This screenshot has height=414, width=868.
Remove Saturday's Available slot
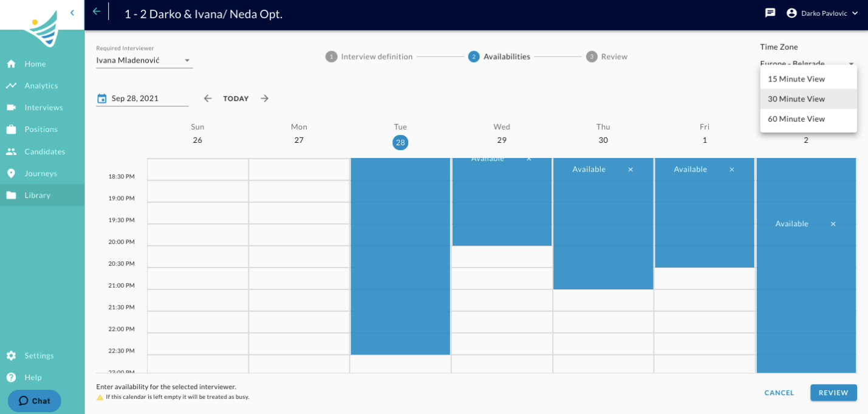pos(833,224)
